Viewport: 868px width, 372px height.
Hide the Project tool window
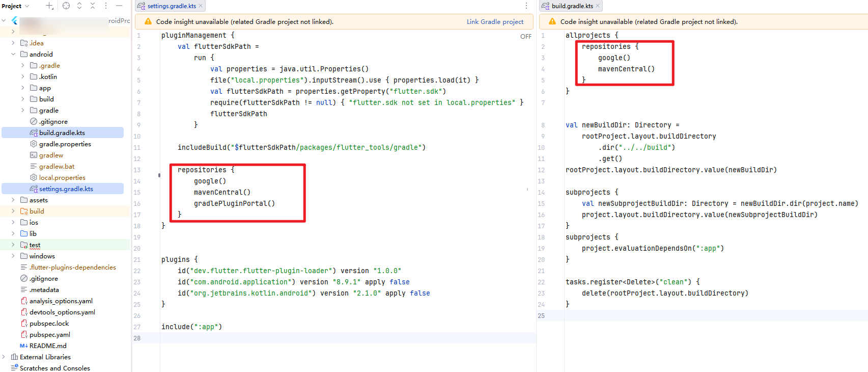pos(119,6)
